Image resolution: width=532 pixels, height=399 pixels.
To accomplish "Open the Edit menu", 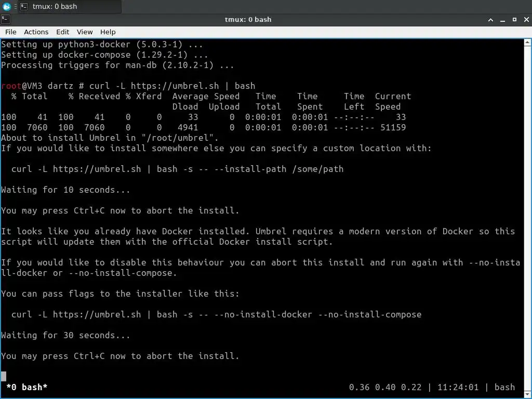I will (x=62, y=32).
